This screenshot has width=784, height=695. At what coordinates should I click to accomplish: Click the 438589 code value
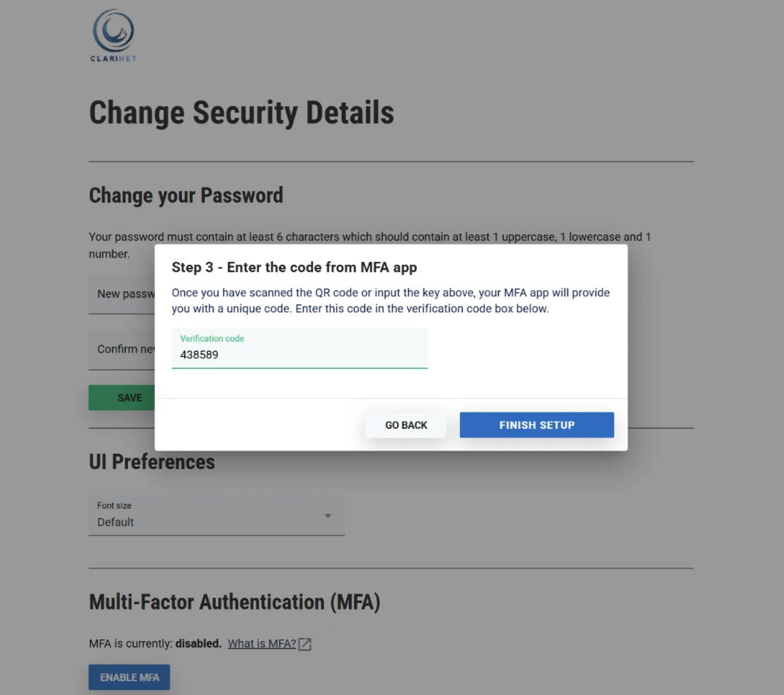tap(199, 355)
